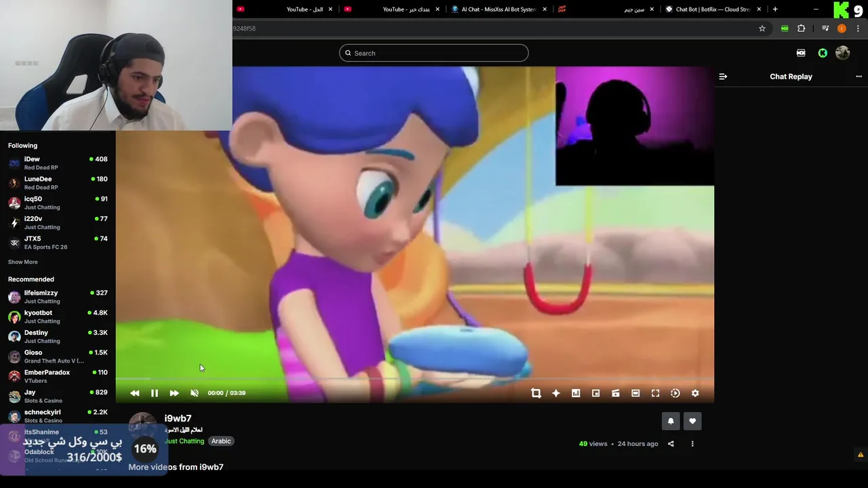Screen dimensions: 868x488
Task: Click the 00:00 / 03:39 time display
Action: (226, 393)
